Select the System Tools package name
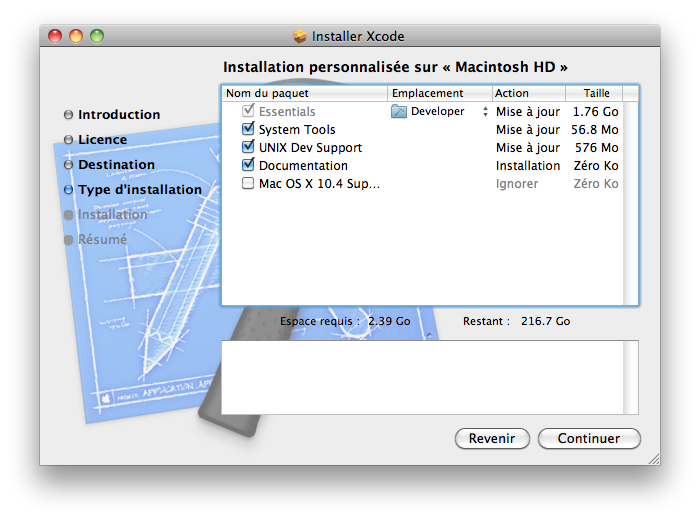The width and height of the screenshot is (700, 520). coord(297,129)
